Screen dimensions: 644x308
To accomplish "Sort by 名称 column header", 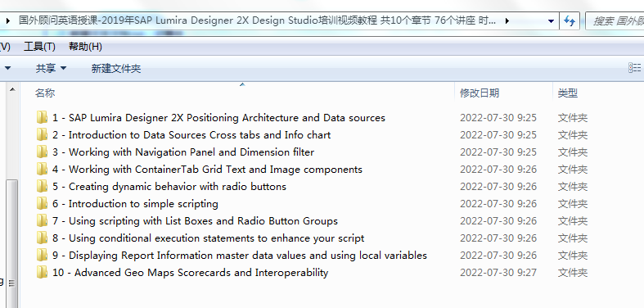I will 45,93.
